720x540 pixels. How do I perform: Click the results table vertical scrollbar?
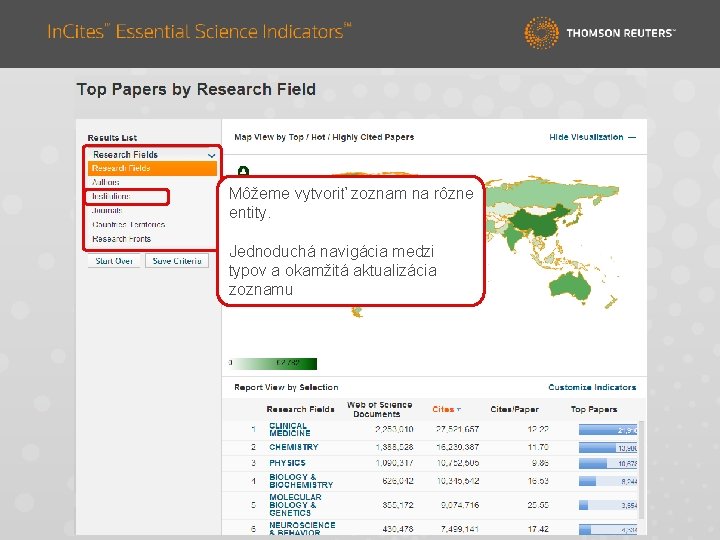[641, 469]
